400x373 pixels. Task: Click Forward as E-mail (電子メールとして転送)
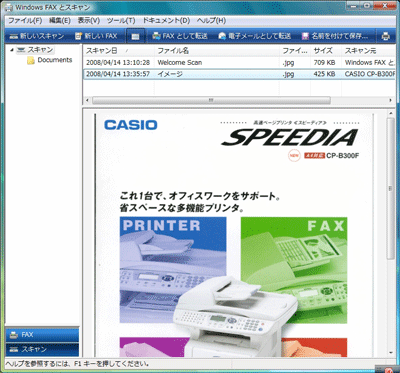pos(255,36)
